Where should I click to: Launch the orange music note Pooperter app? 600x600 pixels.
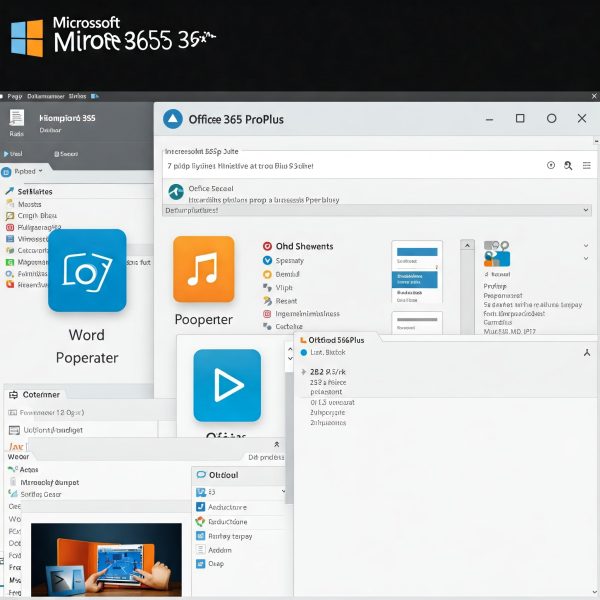click(x=204, y=269)
